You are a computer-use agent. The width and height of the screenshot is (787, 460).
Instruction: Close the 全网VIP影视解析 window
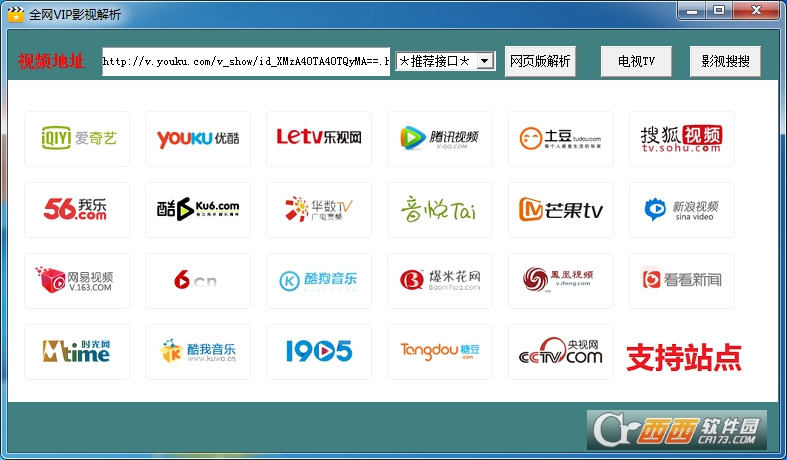coord(756,10)
